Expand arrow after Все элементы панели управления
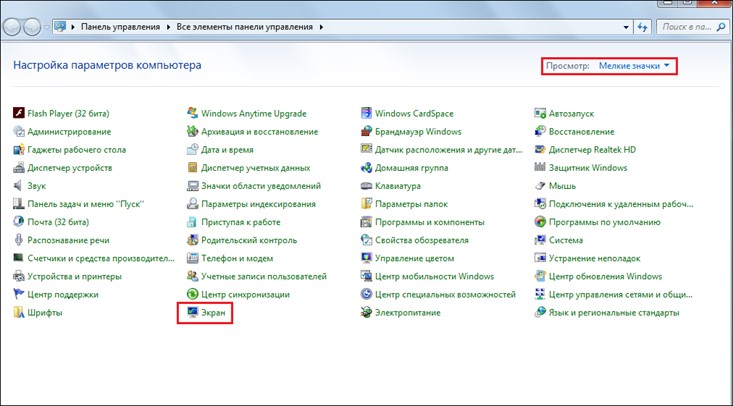Viewport: 733px width, 406px height. 321,27
